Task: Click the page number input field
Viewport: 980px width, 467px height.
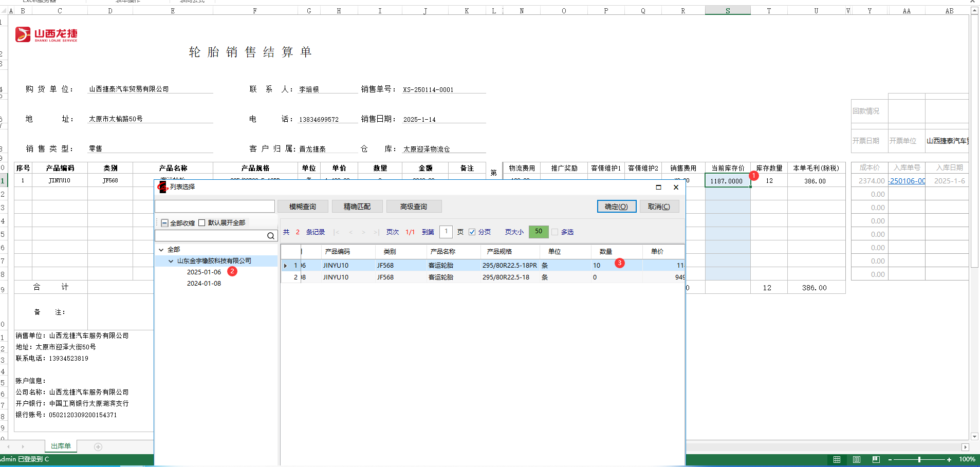Action: (x=446, y=232)
